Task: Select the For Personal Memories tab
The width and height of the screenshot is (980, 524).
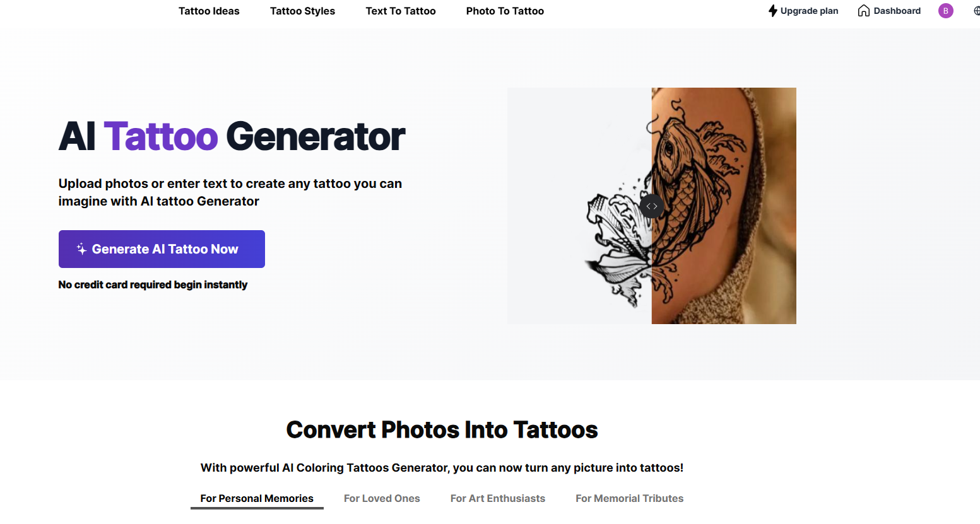Action: (257, 498)
